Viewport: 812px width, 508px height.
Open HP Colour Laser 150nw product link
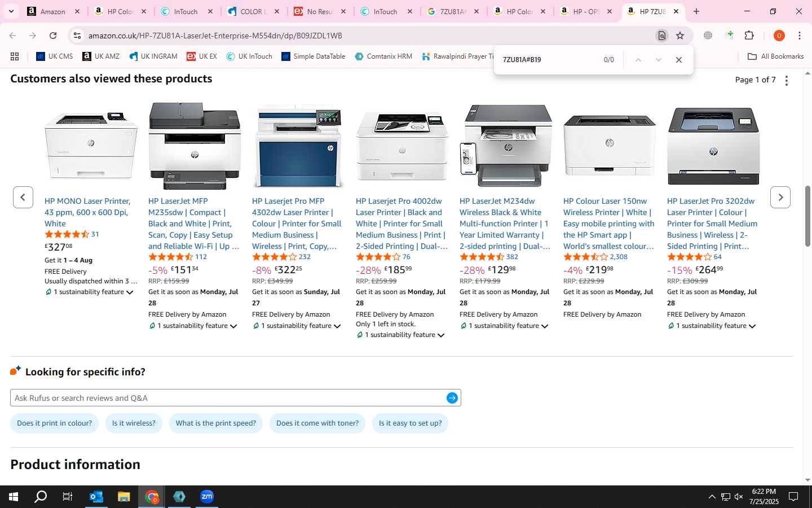609,224
